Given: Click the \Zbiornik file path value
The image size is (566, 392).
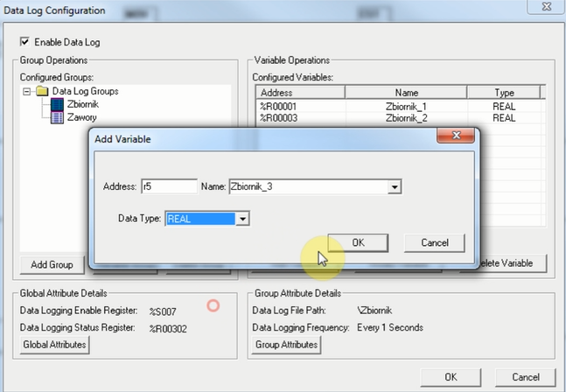Looking at the screenshot, I should pyautogui.click(x=374, y=310).
